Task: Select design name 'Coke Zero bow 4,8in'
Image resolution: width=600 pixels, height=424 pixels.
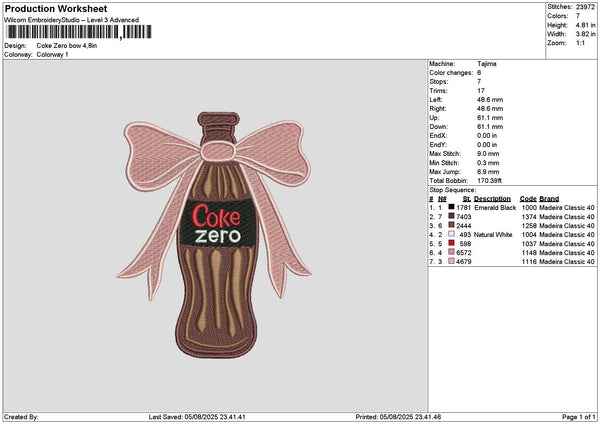Action: (x=67, y=46)
